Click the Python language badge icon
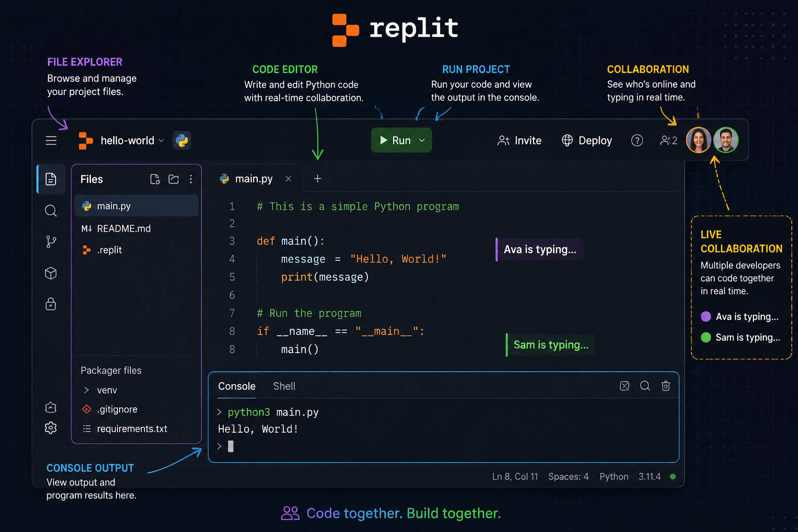 [182, 140]
